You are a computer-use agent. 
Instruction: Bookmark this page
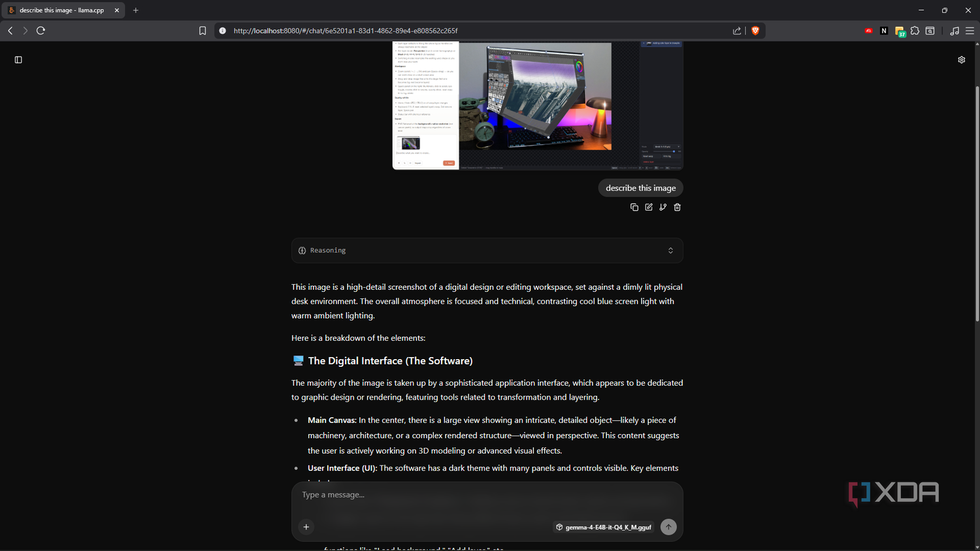[203, 31]
